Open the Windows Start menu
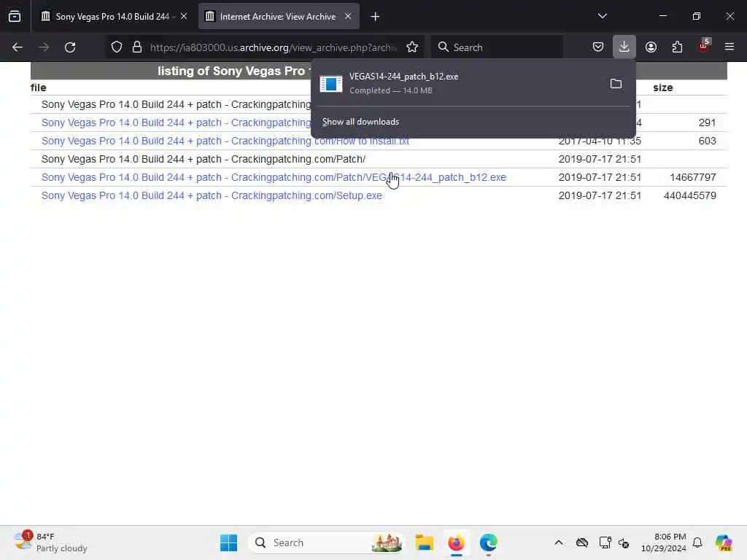The image size is (747, 560). tap(228, 542)
